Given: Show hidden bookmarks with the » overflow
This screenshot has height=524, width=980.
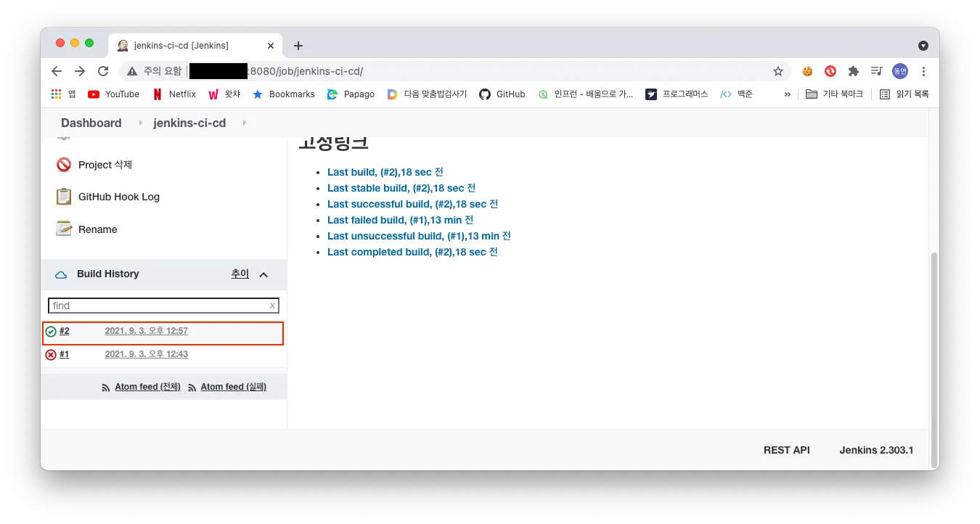Looking at the screenshot, I should 787,94.
